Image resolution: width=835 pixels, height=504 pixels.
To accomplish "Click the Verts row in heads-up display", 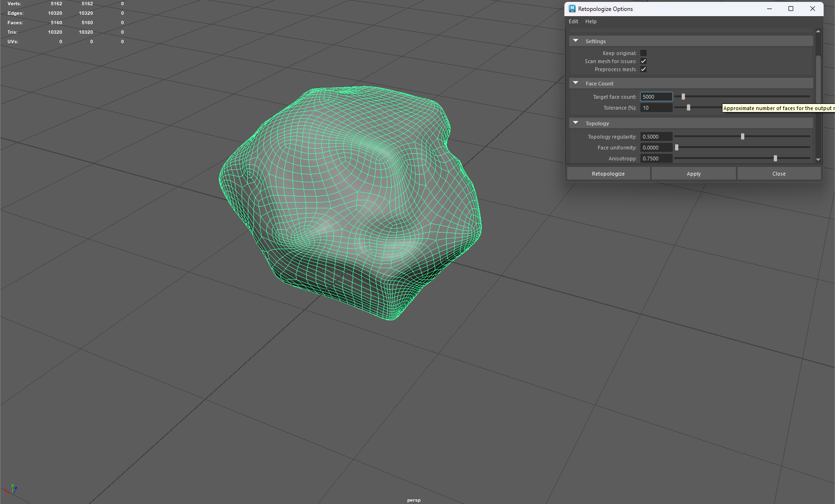I will [66, 4].
